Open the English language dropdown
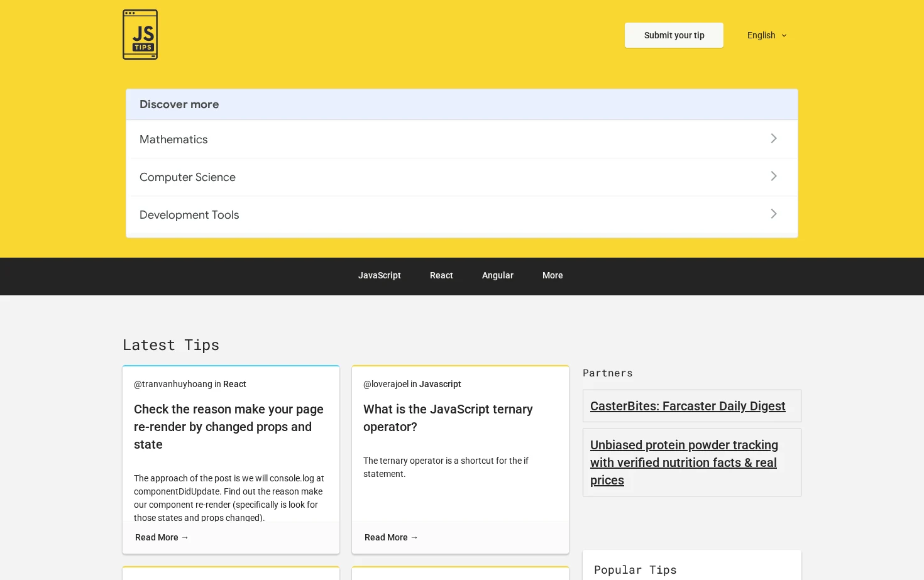 pyautogui.click(x=767, y=35)
